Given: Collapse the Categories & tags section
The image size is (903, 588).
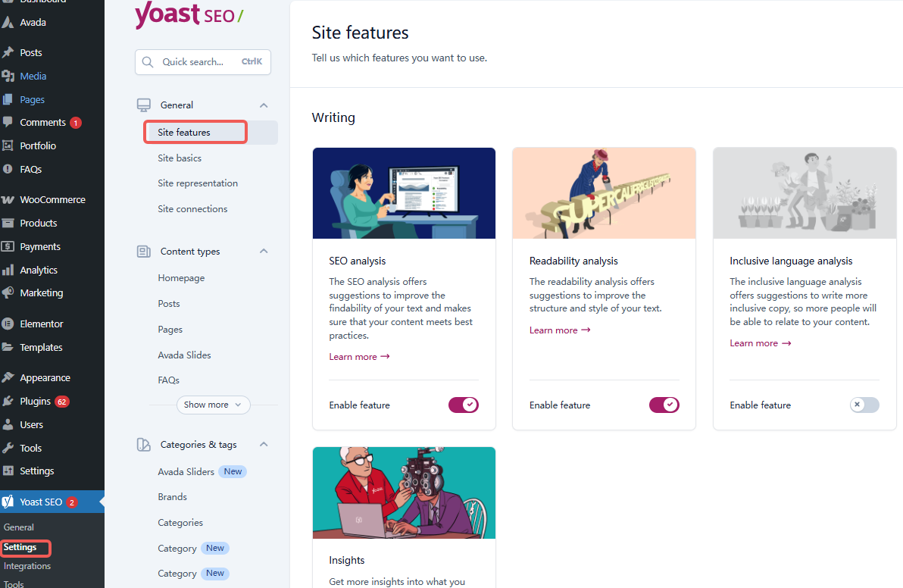Looking at the screenshot, I should pyautogui.click(x=264, y=444).
